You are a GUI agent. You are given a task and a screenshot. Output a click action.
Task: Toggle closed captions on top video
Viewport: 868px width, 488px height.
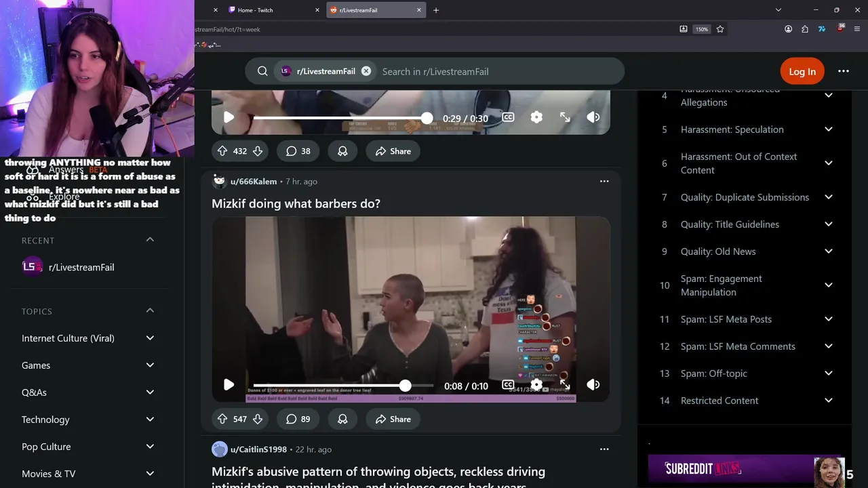click(x=508, y=117)
